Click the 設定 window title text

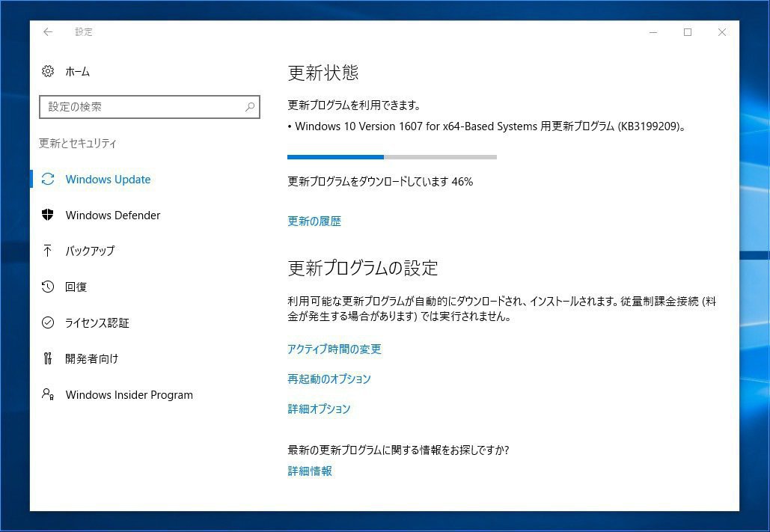point(84,32)
